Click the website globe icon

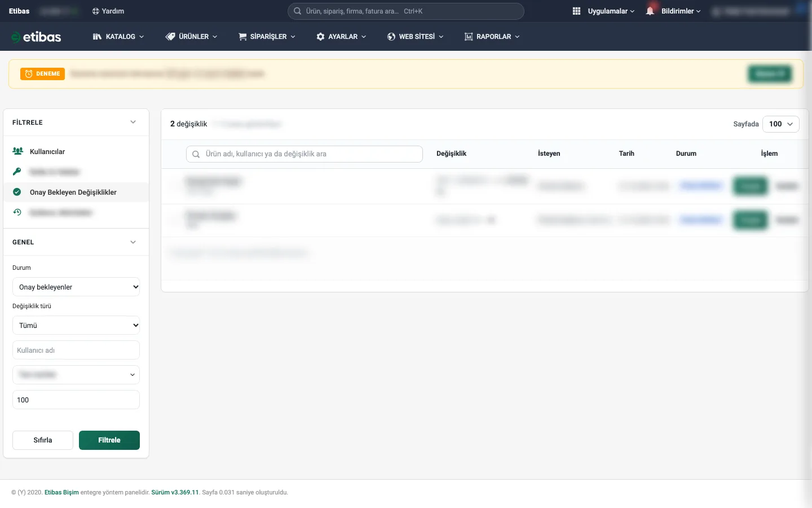click(391, 37)
